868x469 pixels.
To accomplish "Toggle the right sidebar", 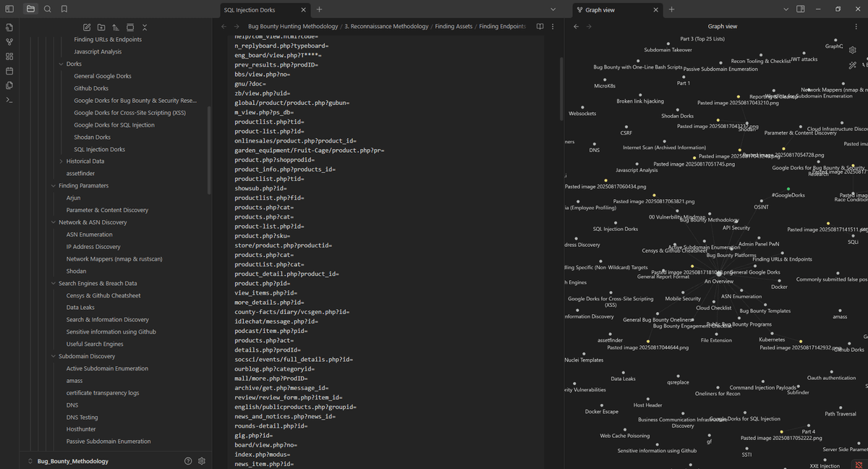I will [801, 9].
